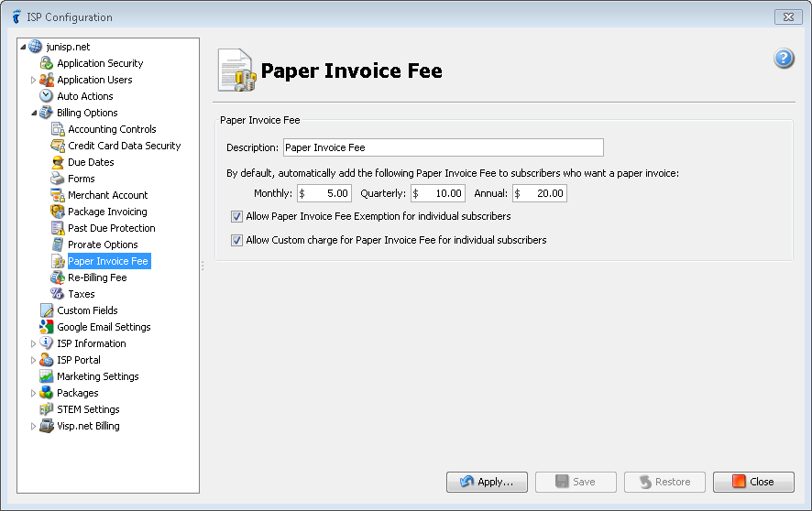Click the Application Security shield icon
This screenshot has height=511, width=812.
(x=46, y=63)
